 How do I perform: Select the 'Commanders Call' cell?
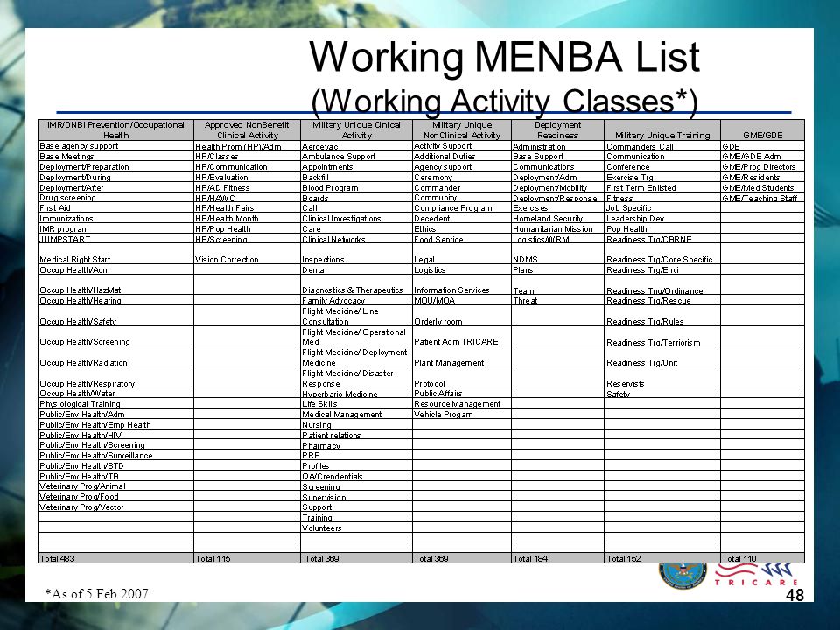[x=662, y=146]
